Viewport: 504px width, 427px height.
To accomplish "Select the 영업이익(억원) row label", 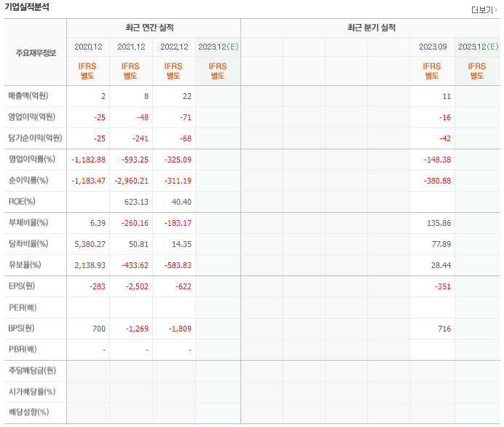I will coord(32,117).
